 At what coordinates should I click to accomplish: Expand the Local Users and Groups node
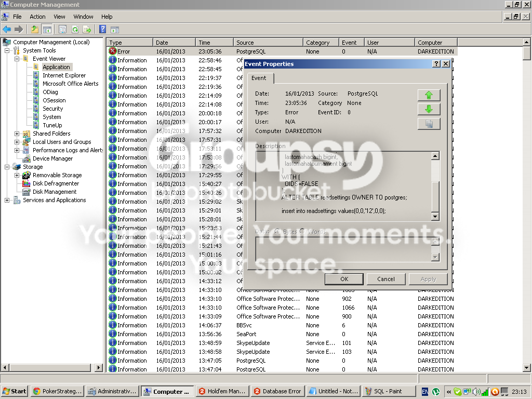click(x=17, y=142)
